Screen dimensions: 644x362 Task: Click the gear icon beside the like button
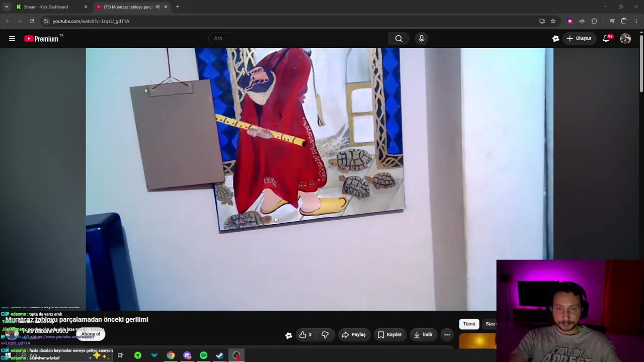[289, 335]
